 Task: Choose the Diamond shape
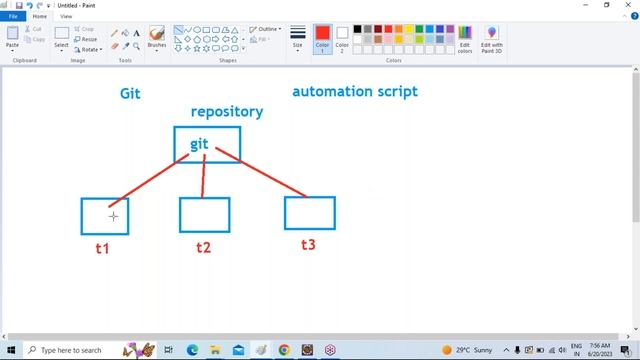point(188,39)
